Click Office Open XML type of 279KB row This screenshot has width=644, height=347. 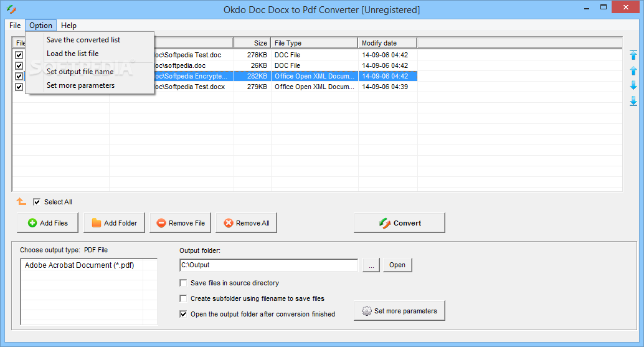coord(314,87)
